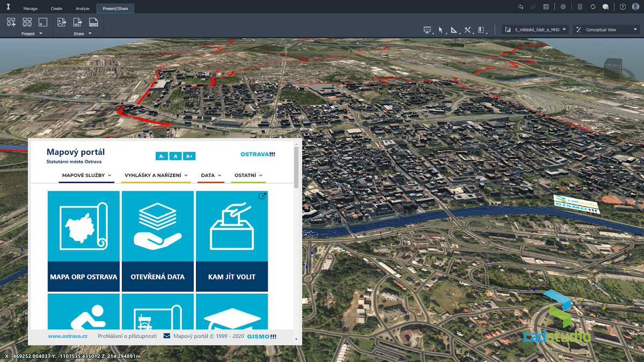Open the MAPA ORP OSTRAVA tile
Viewport: 644px width, 362px height.
tap(84, 241)
